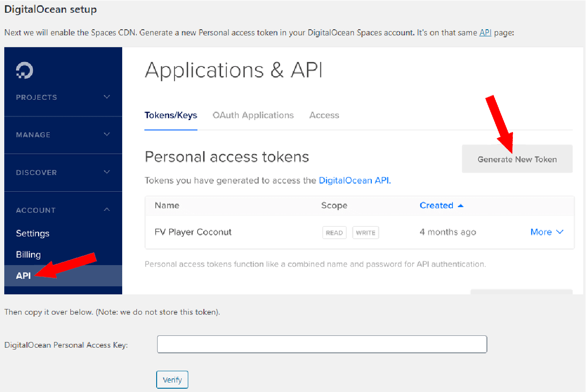Image resolution: width=586 pixels, height=392 pixels.
Task: Click the Scope column header
Action: pyautogui.click(x=334, y=205)
